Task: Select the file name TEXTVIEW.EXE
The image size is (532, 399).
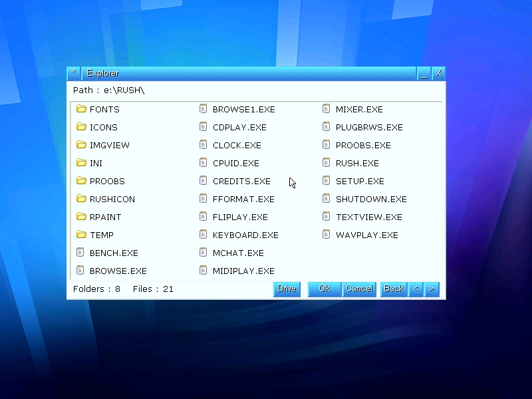Action: (x=369, y=217)
